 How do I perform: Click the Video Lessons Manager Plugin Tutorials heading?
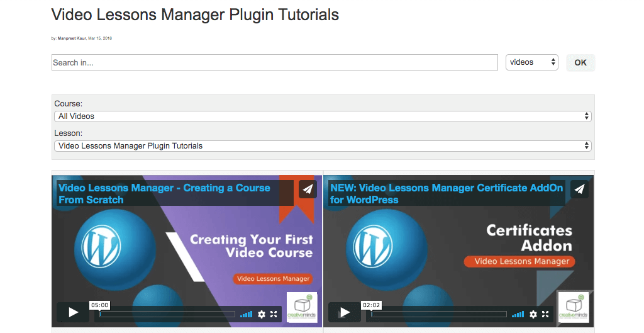(x=195, y=15)
